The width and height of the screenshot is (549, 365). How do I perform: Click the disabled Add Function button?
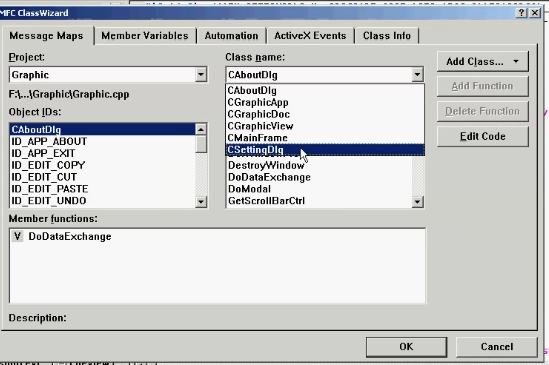pos(482,86)
